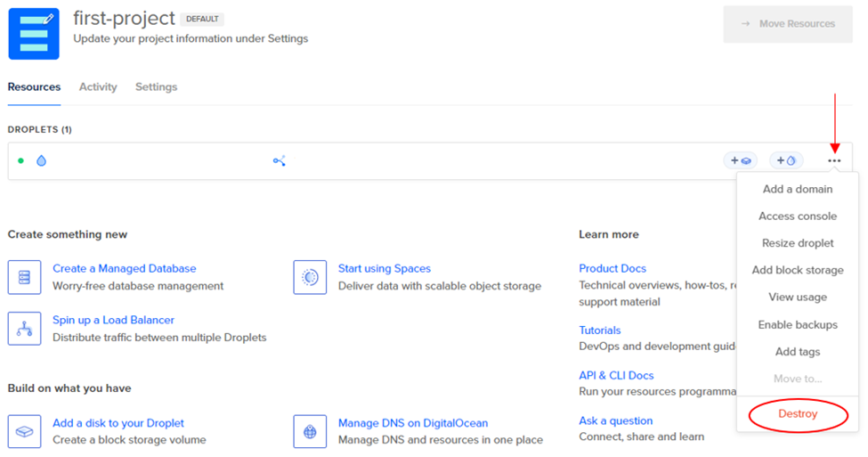Click Update your project information text

[191, 39]
